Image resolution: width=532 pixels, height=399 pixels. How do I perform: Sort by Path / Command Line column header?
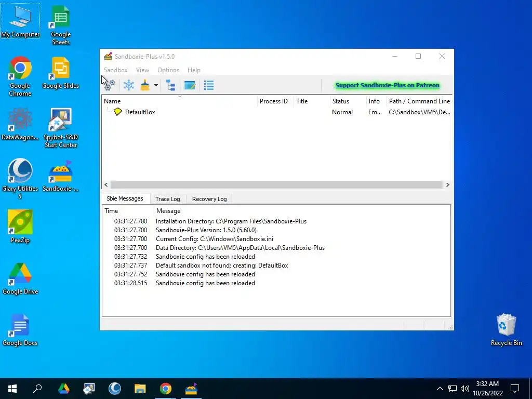point(419,101)
